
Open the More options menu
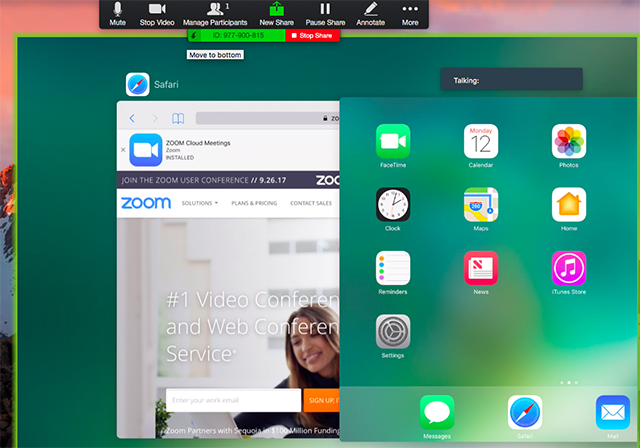410,14
